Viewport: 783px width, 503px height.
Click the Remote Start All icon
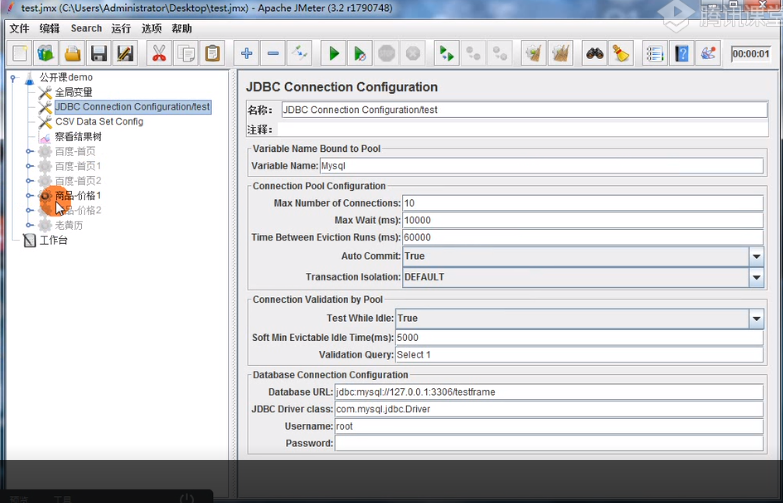[x=447, y=53]
